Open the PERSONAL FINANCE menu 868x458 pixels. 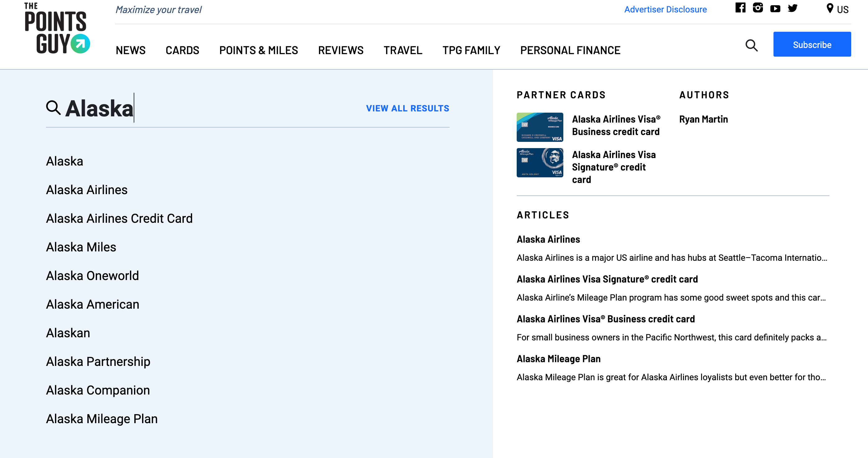[570, 50]
